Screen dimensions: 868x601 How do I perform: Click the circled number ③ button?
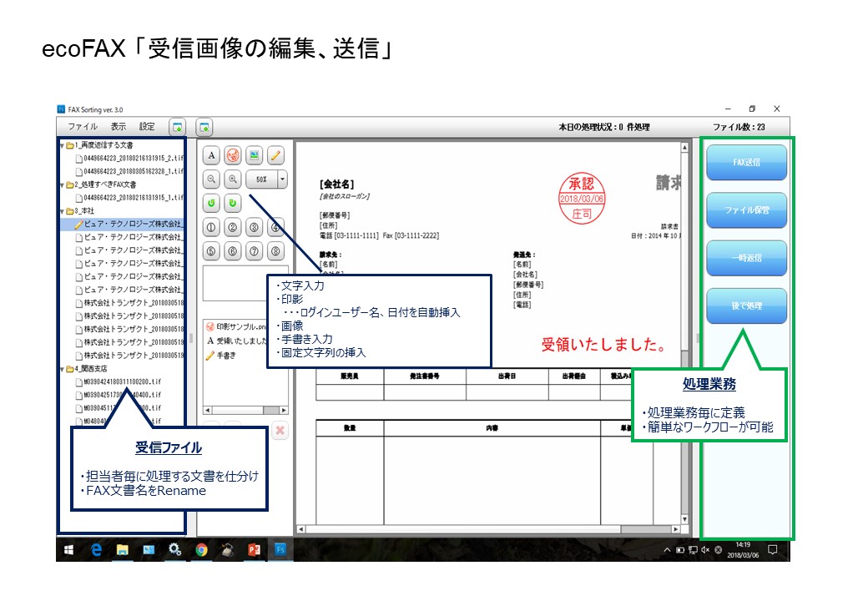tap(254, 227)
